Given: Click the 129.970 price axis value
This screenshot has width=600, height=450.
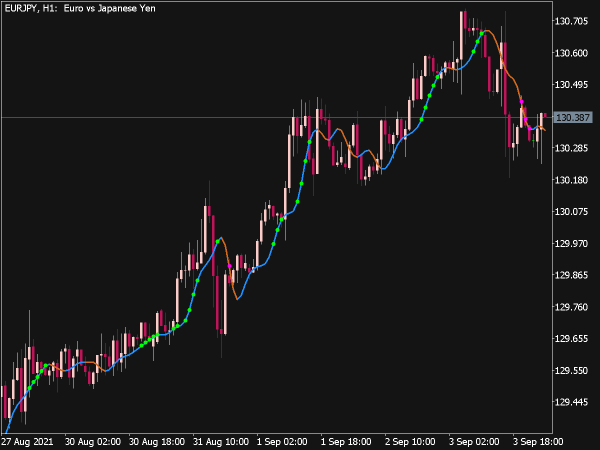Looking at the screenshot, I should (x=571, y=243).
